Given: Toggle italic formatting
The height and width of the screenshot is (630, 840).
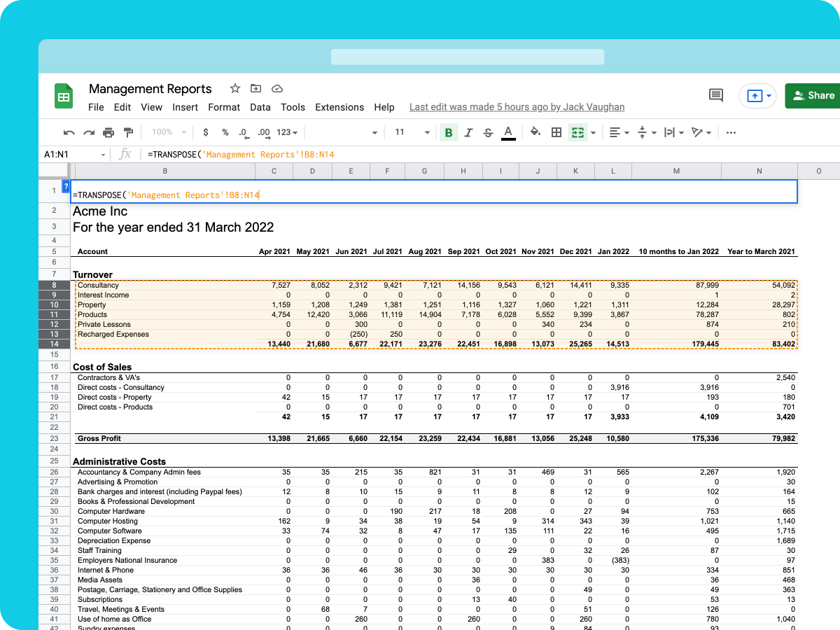Looking at the screenshot, I should click(x=468, y=132).
